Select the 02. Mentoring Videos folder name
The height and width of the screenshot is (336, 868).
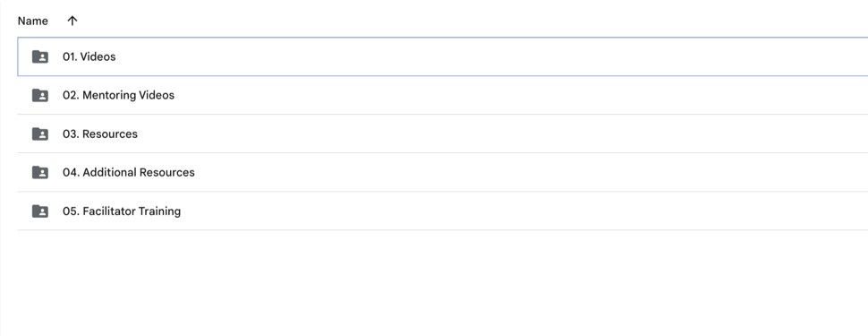[118, 95]
